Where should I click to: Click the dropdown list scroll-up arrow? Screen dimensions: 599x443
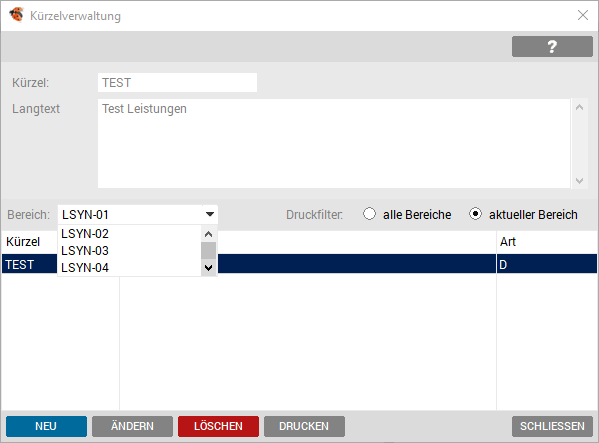pos(208,234)
